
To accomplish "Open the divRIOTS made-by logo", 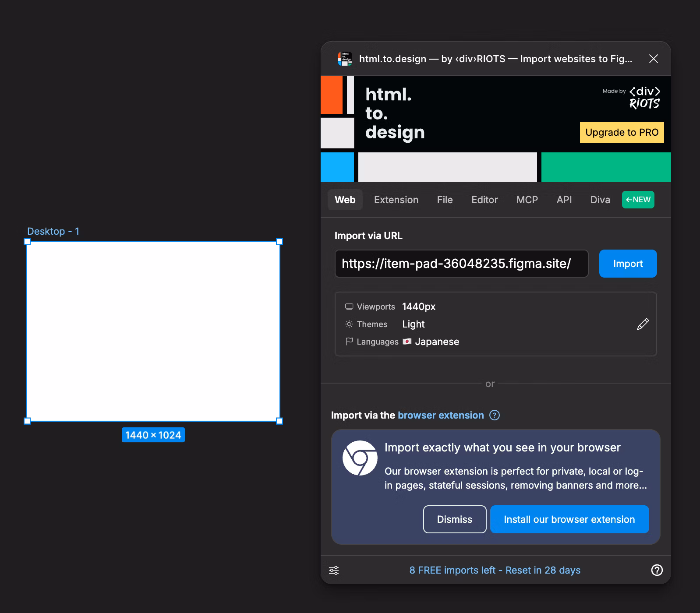I will pos(644,97).
